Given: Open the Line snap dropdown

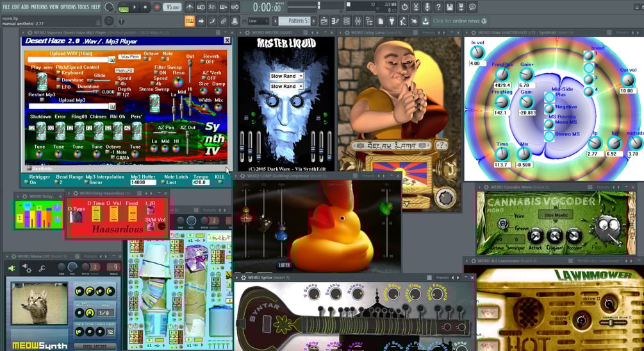Looking at the screenshot, I should 259,21.
